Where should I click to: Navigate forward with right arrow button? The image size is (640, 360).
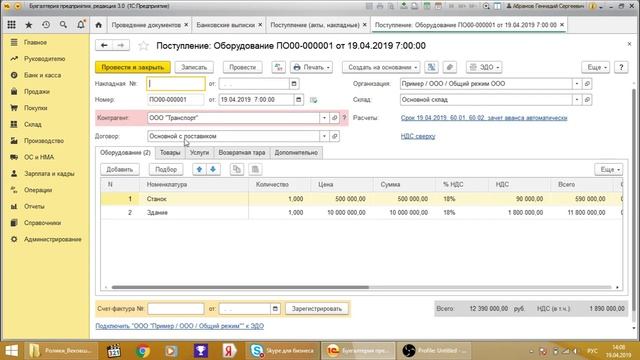pyautogui.click(x=121, y=45)
